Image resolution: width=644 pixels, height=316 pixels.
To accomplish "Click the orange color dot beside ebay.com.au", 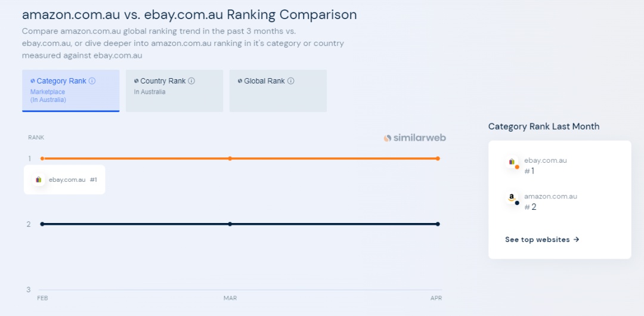I will (x=516, y=167).
